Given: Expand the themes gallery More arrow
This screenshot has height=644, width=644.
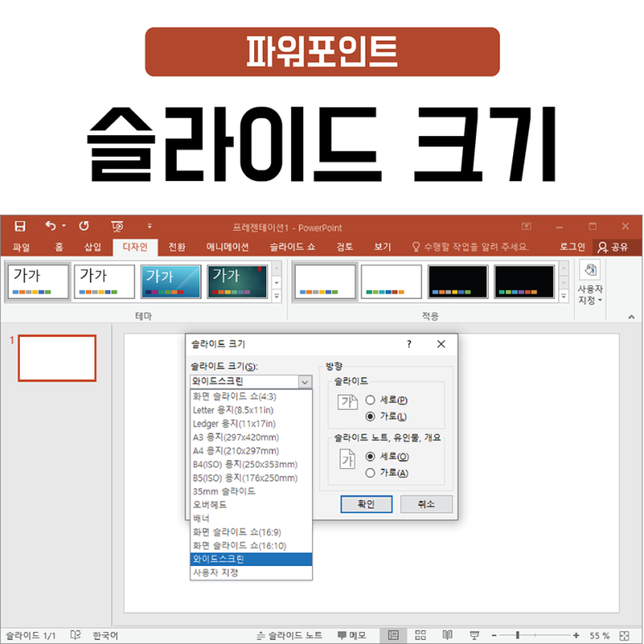Looking at the screenshot, I should 276,296.
